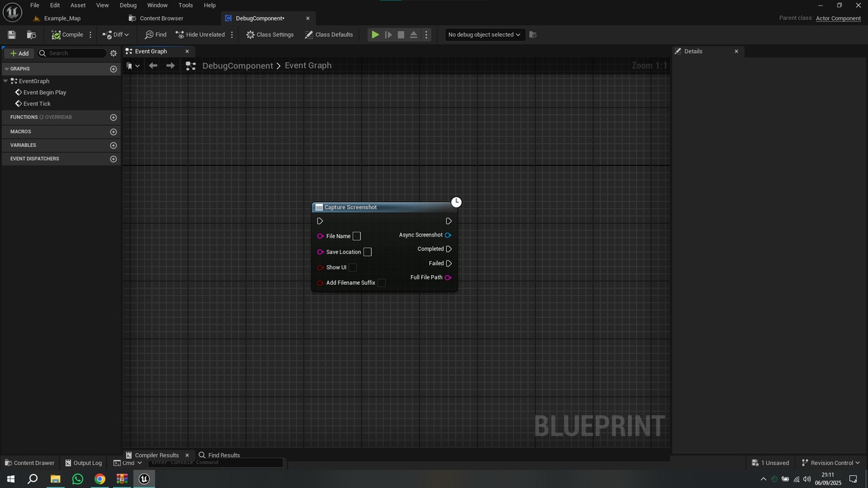Click the Eject button in the toolbar

(x=414, y=35)
